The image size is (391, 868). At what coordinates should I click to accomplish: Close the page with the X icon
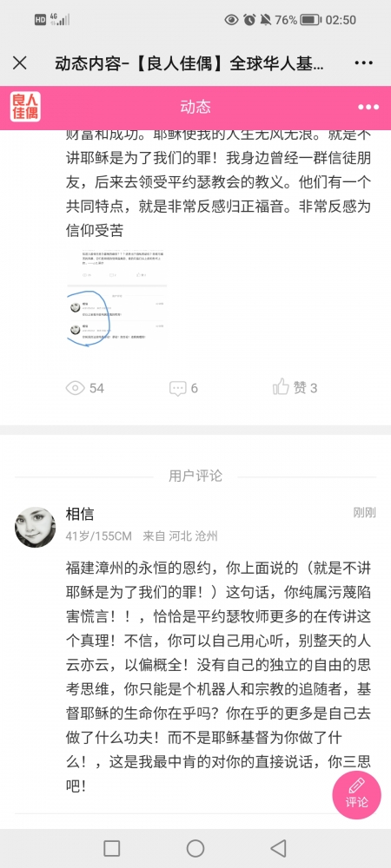[19, 63]
